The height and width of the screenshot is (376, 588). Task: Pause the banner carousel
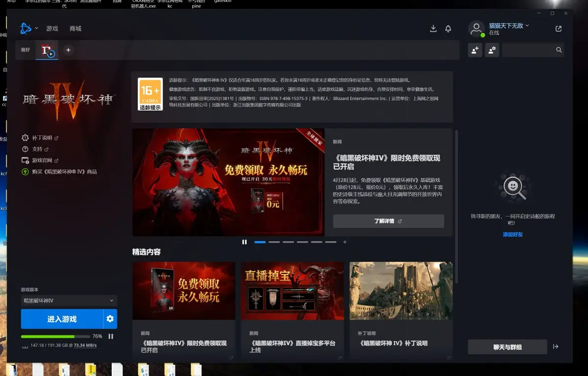click(245, 242)
